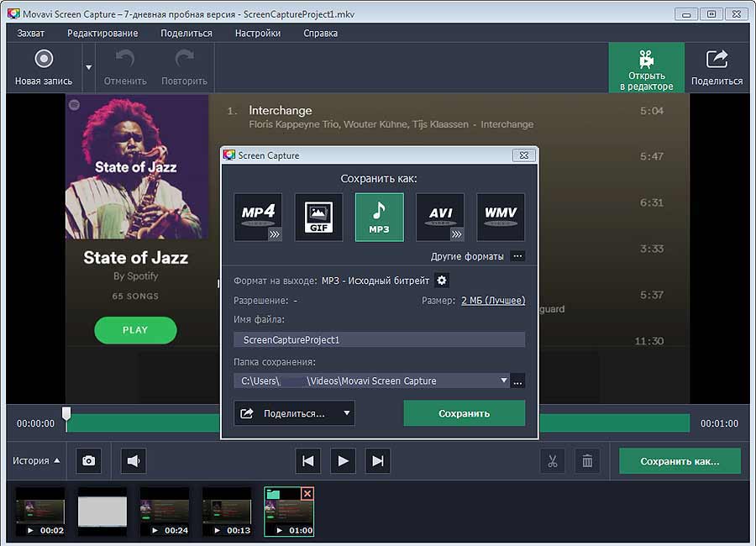Viewport: 756px width, 546px height.
Task: Expand the История panel toggle
Action: pyautogui.click(x=36, y=460)
